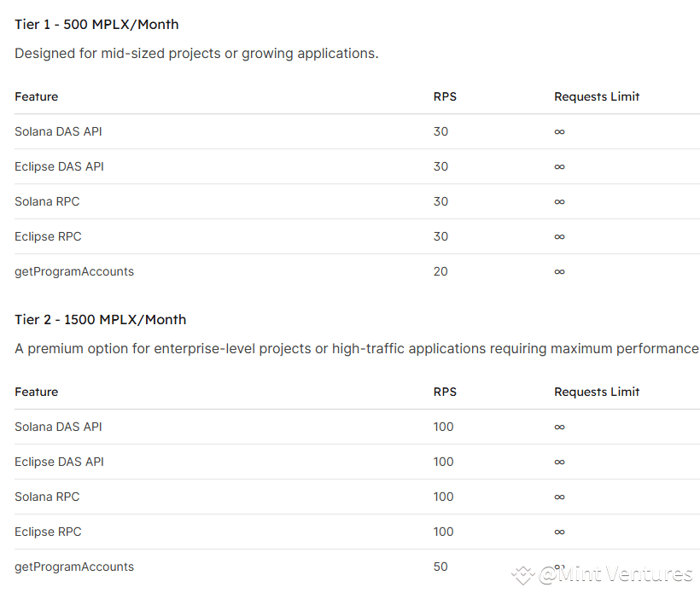Click the Eclipse DAS API row in Tier 1

point(59,166)
